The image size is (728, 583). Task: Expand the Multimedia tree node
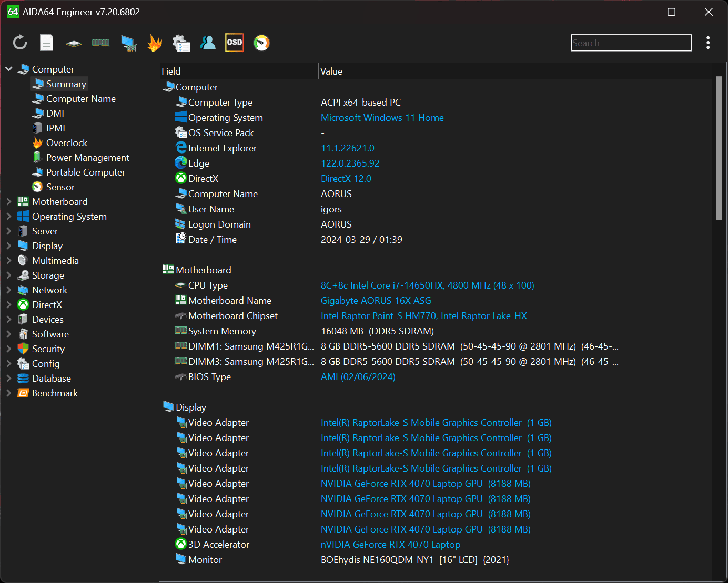9,260
